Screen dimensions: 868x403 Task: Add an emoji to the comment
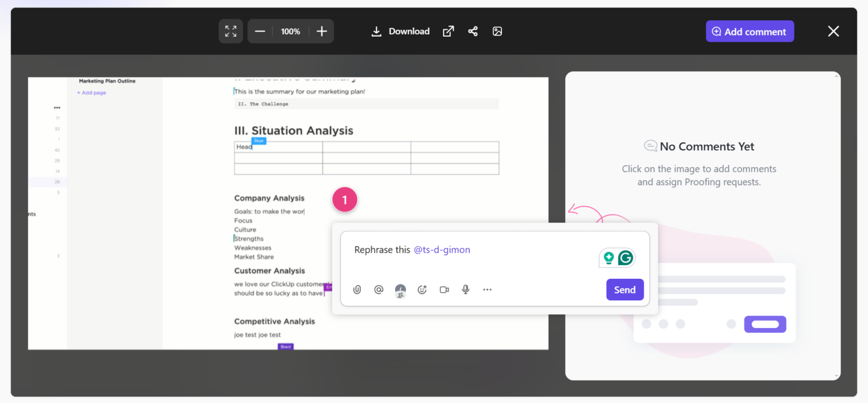pos(422,290)
